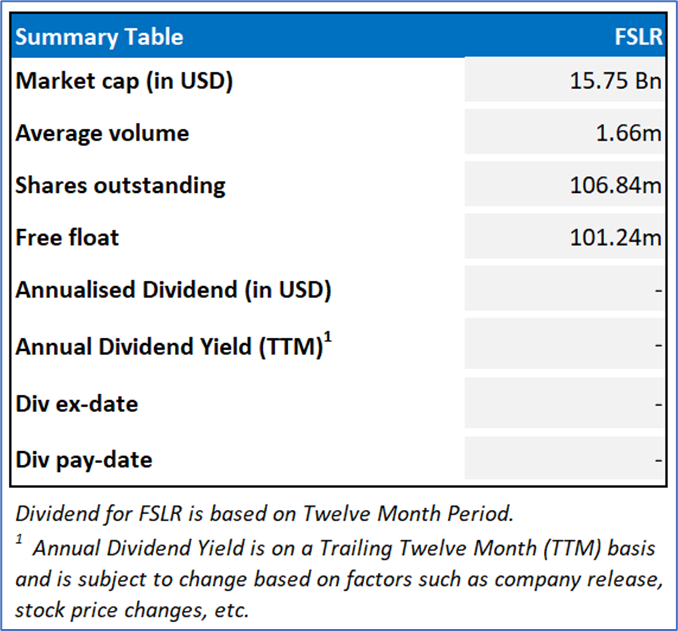This screenshot has height=631, width=678.
Task: Select the Annualised Dividend value cell
Action: coord(565,290)
